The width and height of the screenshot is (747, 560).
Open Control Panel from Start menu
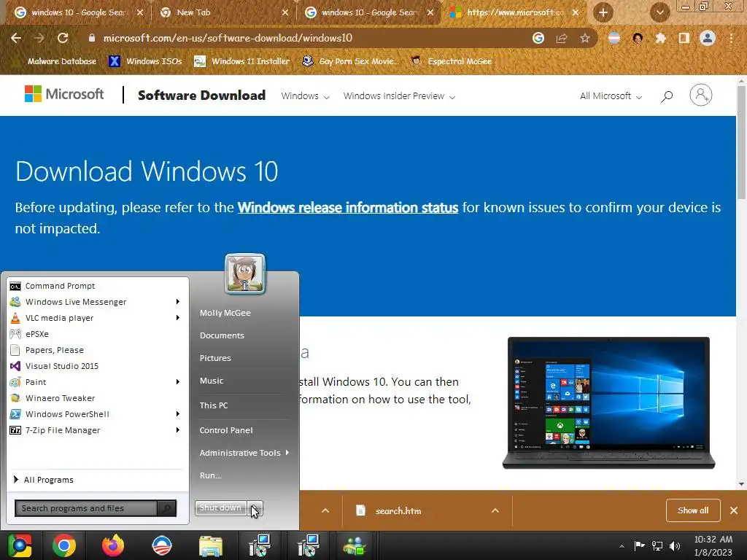[x=226, y=430]
